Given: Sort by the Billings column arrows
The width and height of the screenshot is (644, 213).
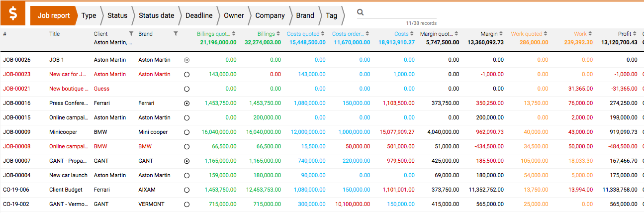Looking at the screenshot, I should (278, 34).
